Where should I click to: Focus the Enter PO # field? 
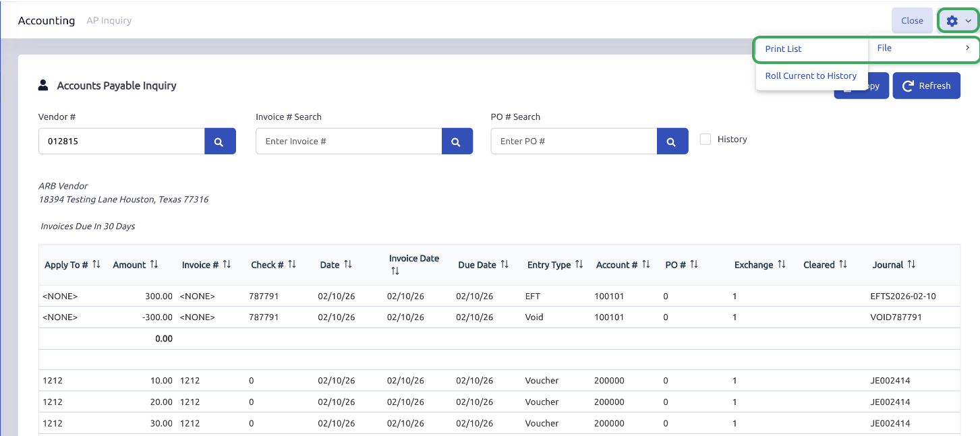(x=574, y=142)
